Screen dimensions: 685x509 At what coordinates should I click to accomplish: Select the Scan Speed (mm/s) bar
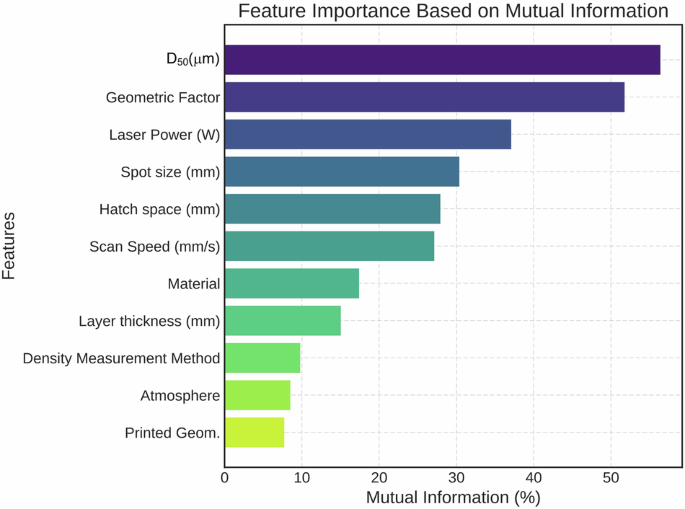[x=329, y=246]
